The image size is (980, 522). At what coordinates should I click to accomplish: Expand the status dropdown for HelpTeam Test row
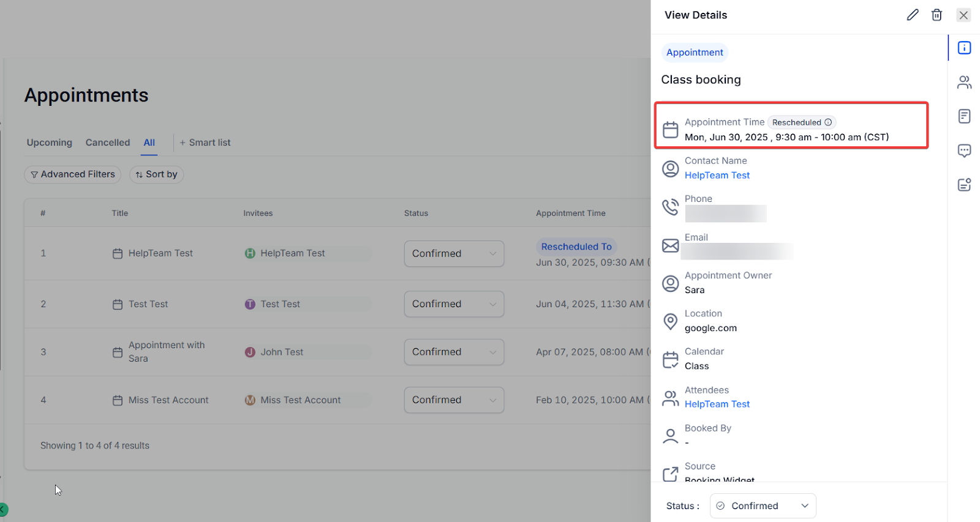coord(454,253)
